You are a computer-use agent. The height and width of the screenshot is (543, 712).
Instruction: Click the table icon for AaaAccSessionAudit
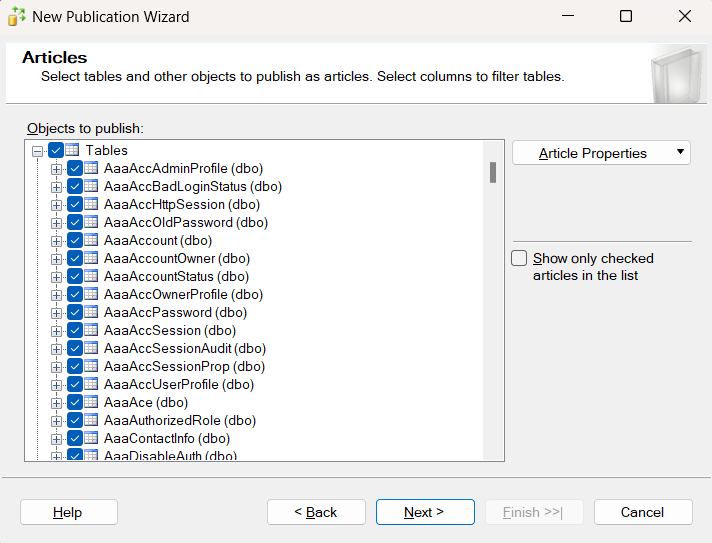[91, 348]
